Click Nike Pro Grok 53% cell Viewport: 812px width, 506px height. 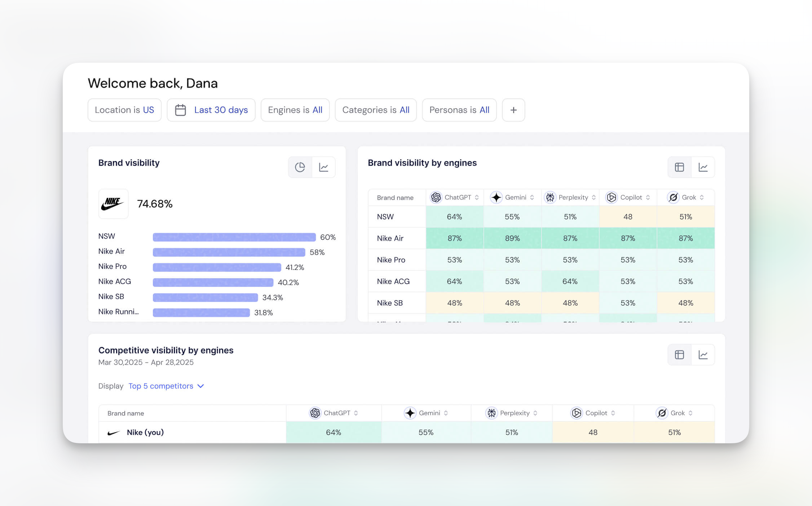(x=686, y=260)
